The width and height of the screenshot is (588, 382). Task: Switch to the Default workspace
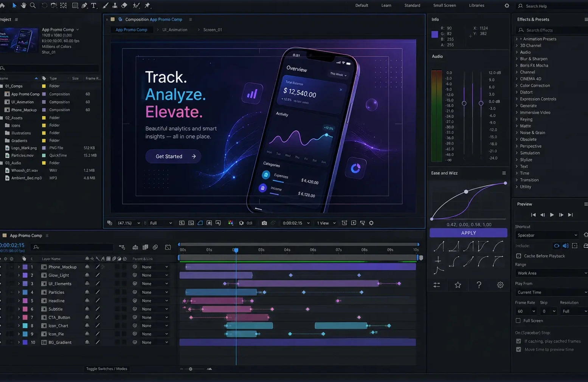click(x=361, y=5)
